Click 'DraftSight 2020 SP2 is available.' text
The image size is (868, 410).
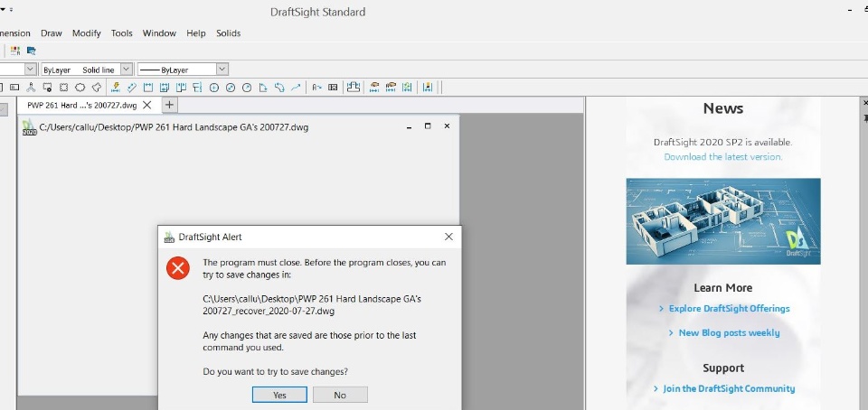tap(723, 142)
